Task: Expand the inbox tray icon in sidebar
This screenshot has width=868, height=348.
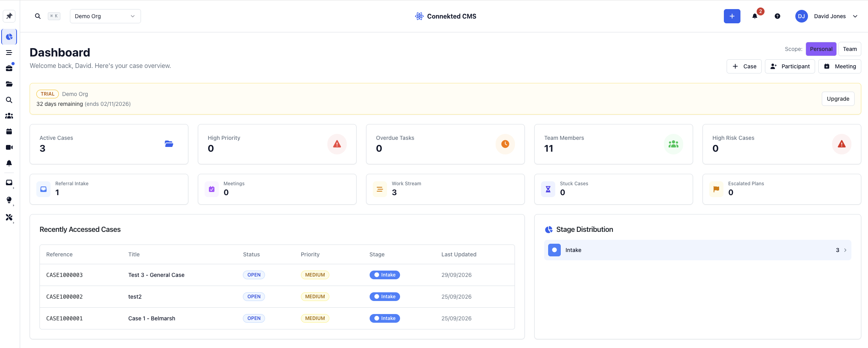Action: [x=9, y=182]
